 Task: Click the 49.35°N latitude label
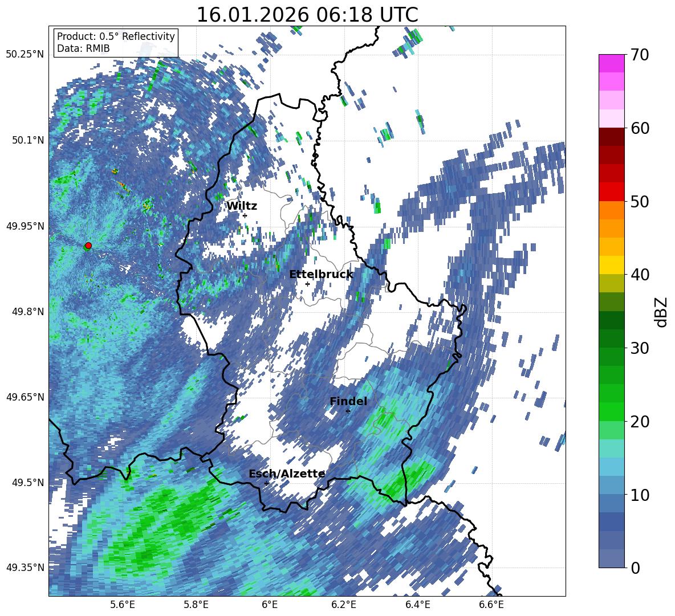[25, 568]
